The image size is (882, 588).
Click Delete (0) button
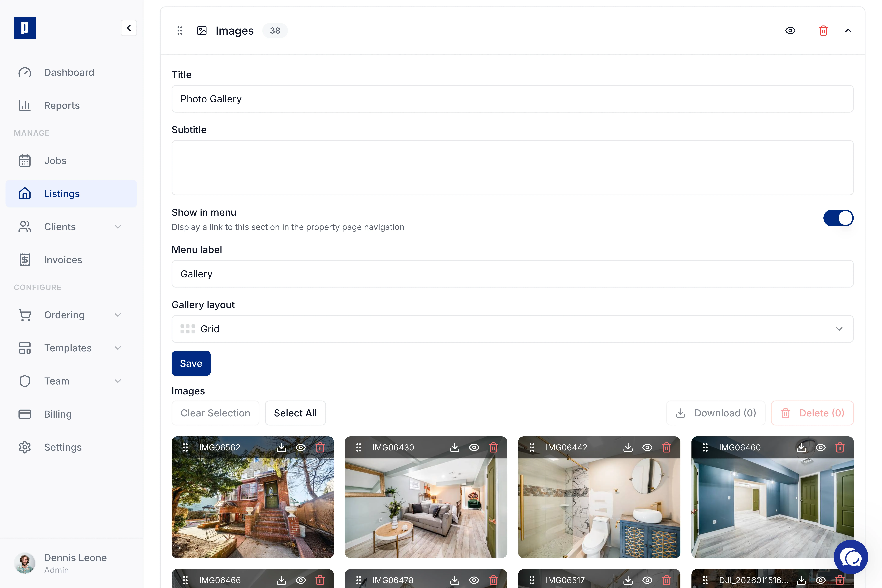coord(812,413)
